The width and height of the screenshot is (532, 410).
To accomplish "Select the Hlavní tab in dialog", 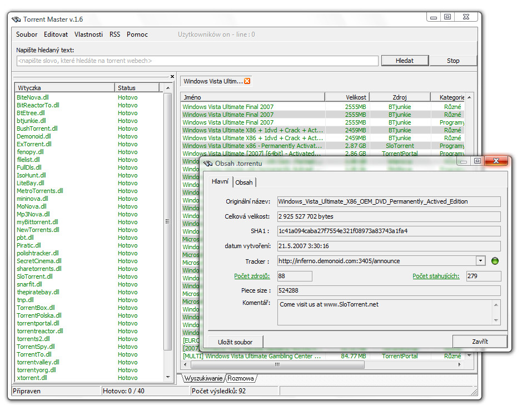I will [x=220, y=181].
